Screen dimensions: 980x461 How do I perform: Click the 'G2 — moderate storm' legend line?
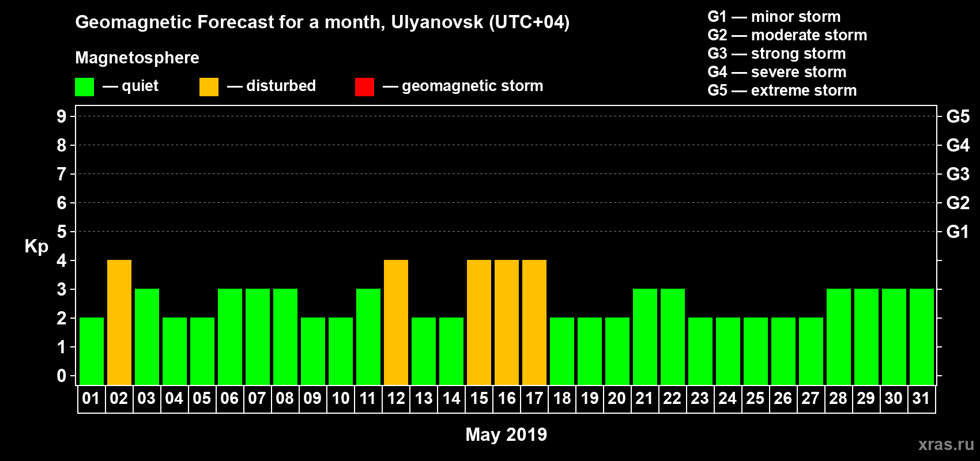pyautogui.click(x=787, y=35)
